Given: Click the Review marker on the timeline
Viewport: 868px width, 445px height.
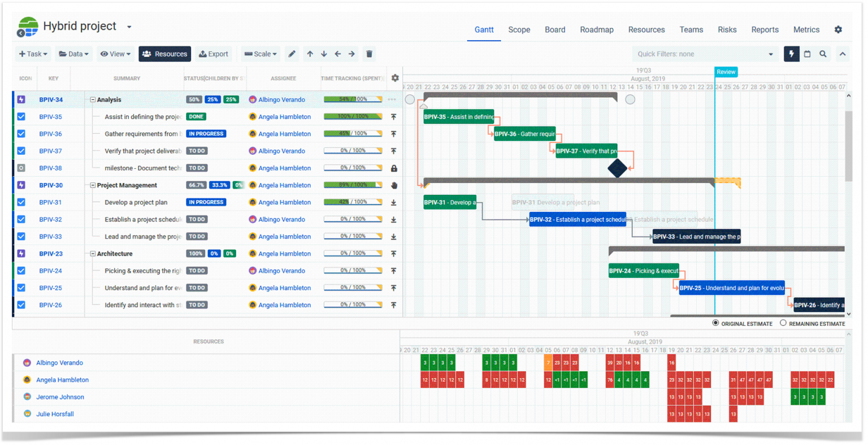Looking at the screenshot, I should pyautogui.click(x=726, y=72).
